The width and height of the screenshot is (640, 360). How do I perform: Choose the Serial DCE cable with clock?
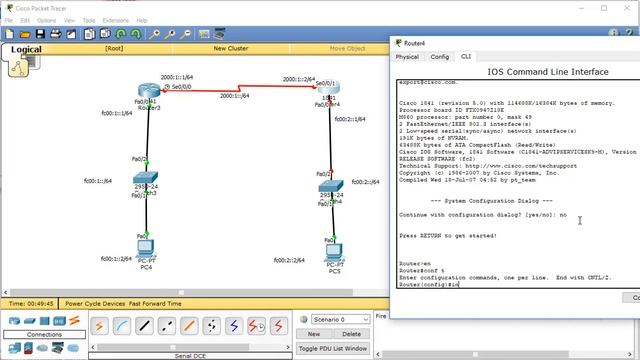[x=256, y=326]
